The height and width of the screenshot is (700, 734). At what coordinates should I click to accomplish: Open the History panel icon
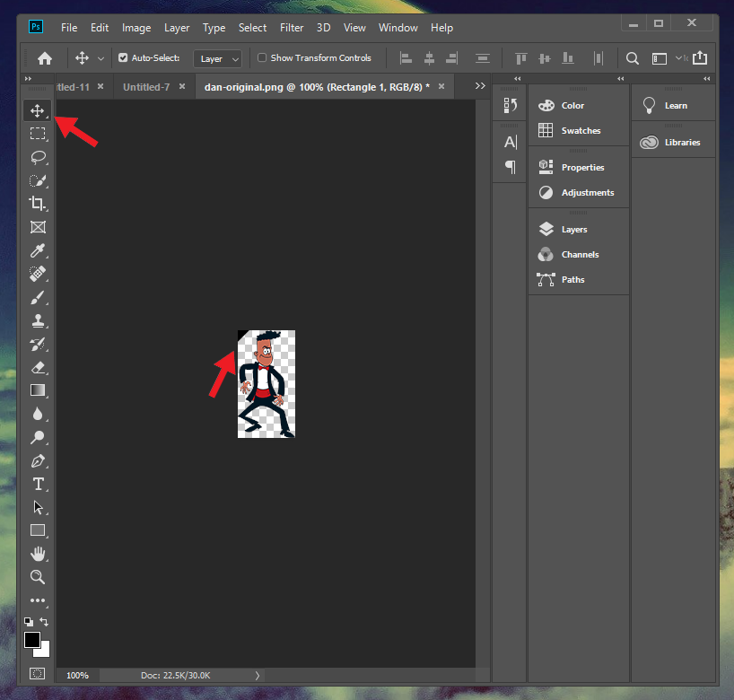click(511, 105)
